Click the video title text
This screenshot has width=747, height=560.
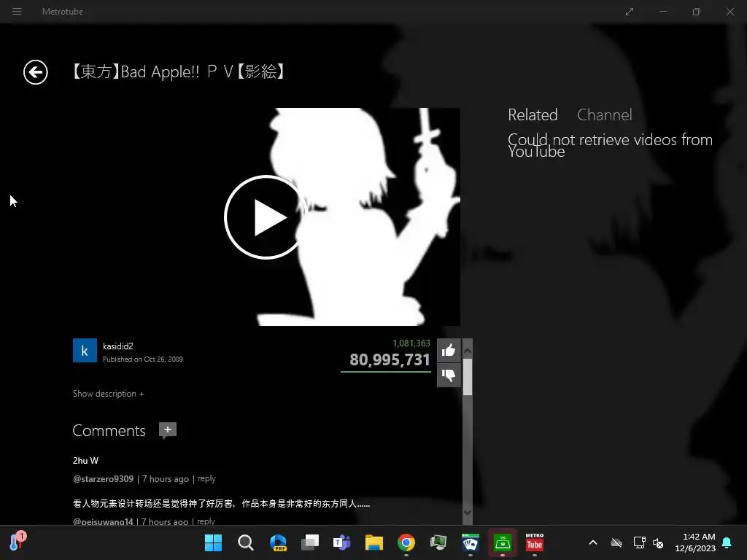pos(178,72)
